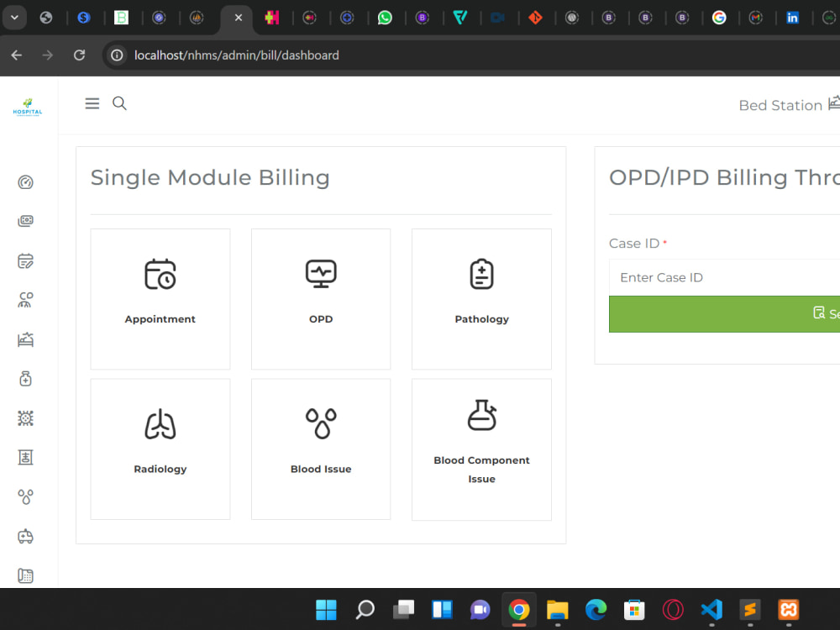The width and height of the screenshot is (840, 630).
Task: Open the IPD bed sidebar icon
Action: [26, 339]
